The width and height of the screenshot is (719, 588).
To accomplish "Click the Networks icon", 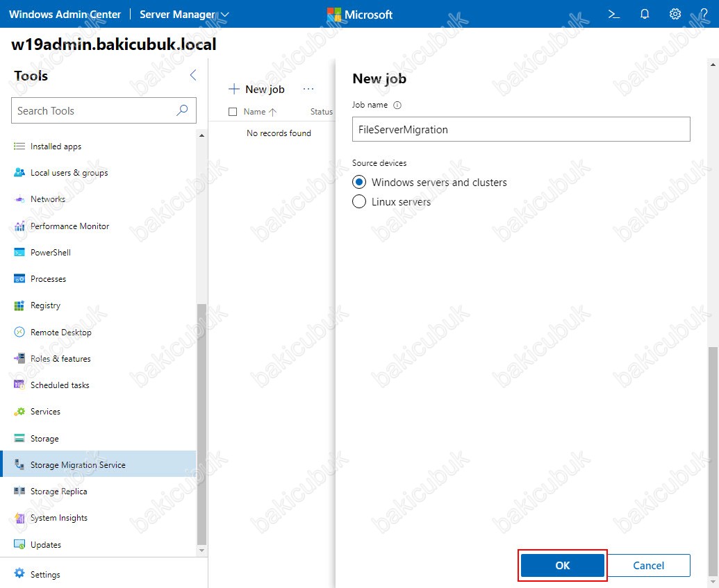I will pos(19,199).
